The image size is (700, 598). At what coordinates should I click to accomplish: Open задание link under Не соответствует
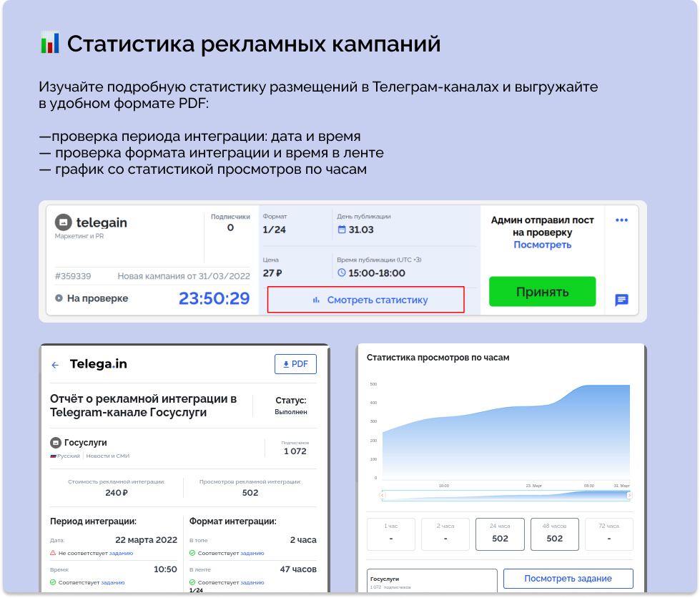click(121, 553)
